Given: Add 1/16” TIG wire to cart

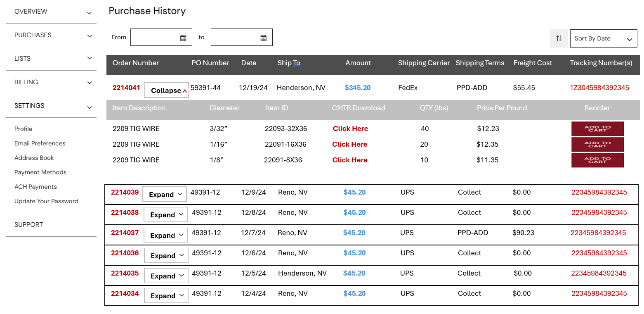Looking at the screenshot, I should point(597,145).
